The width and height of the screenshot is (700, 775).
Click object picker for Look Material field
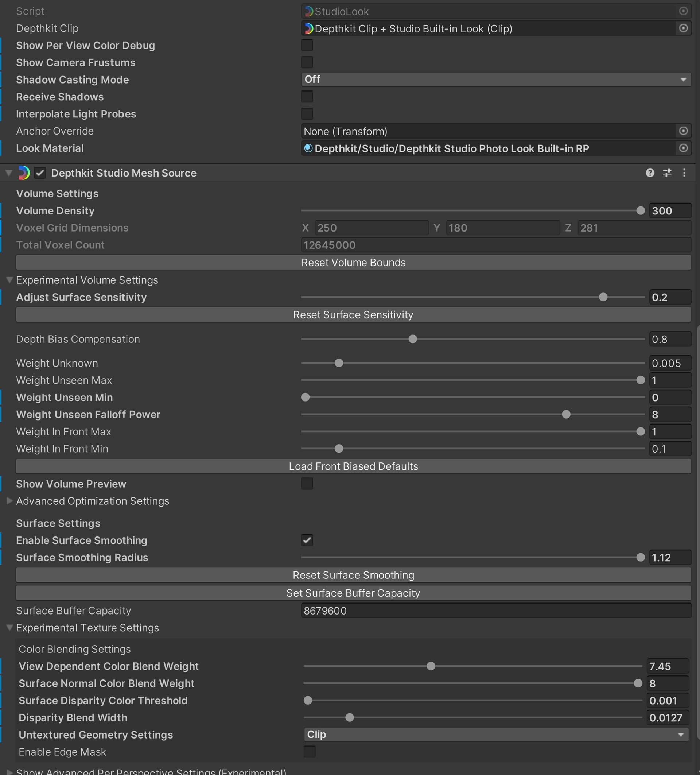[x=683, y=148]
